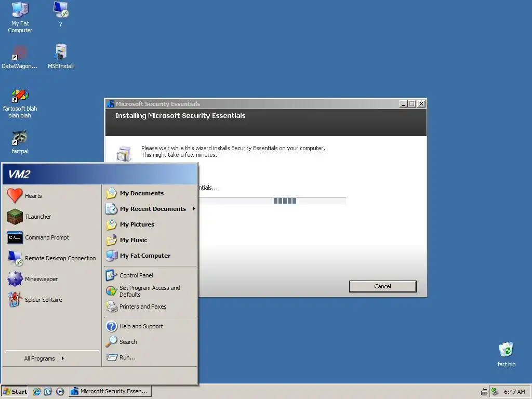Close the Microsoft Security Essentials window
The width and height of the screenshot is (532, 399).
click(x=421, y=104)
